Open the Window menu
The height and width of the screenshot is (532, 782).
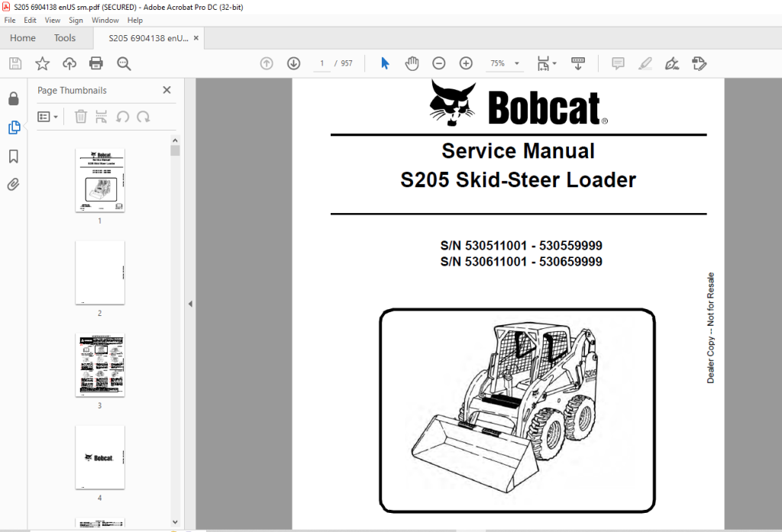105,21
